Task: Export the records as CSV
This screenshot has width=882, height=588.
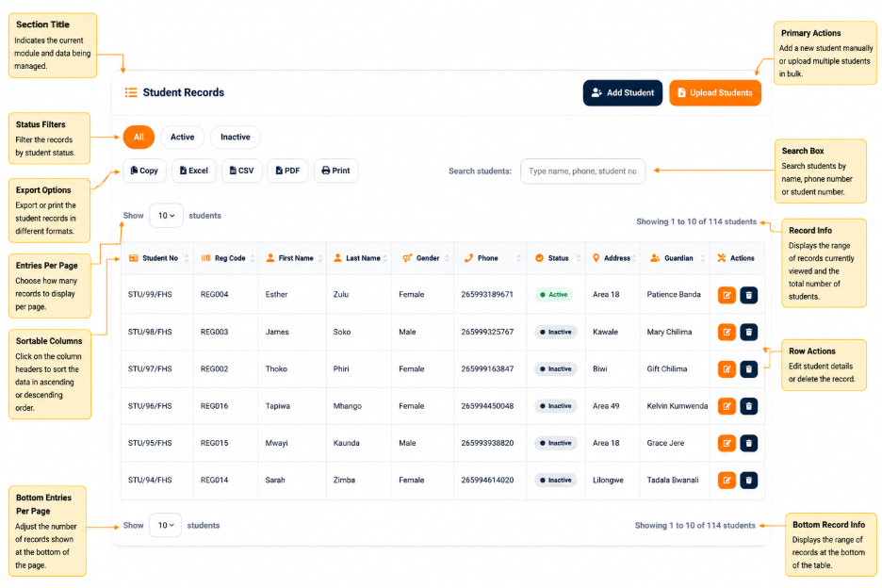Action: [x=242, y=171]
